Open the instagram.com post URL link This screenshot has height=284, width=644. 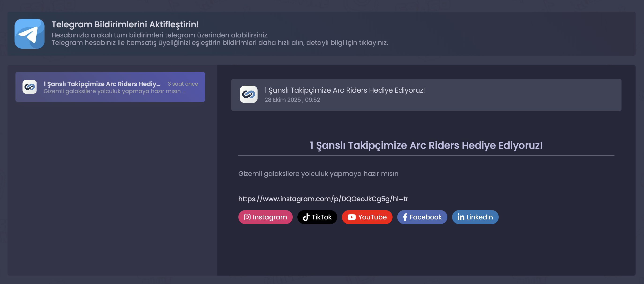[323, 199]
